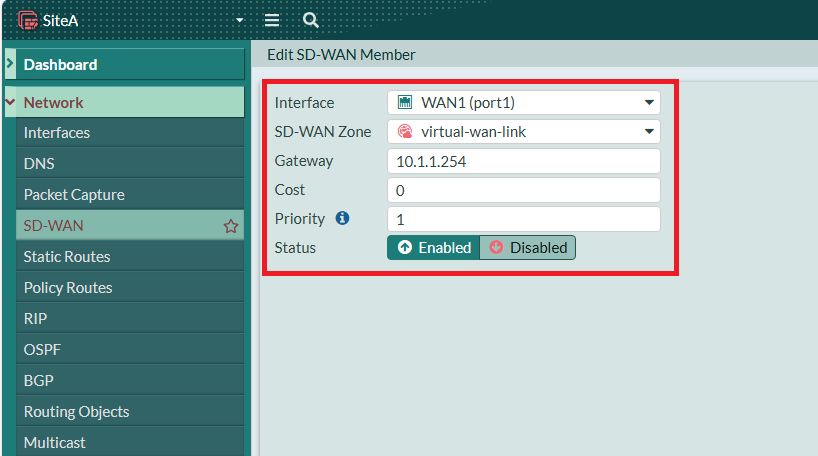Open the Interface WAN1 (port1) dropdown
The height and width of the screenshot is (456, 818).
(x=524, y=102)
